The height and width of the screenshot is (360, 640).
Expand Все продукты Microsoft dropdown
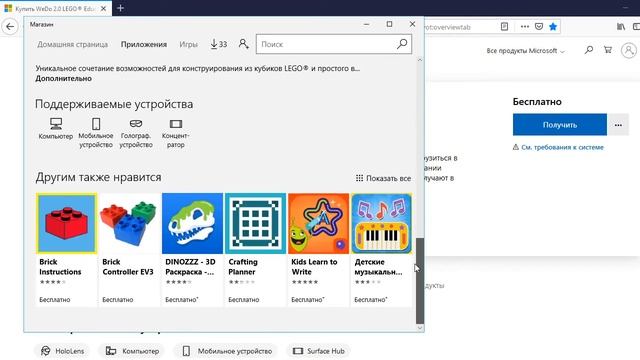point(525,51)
